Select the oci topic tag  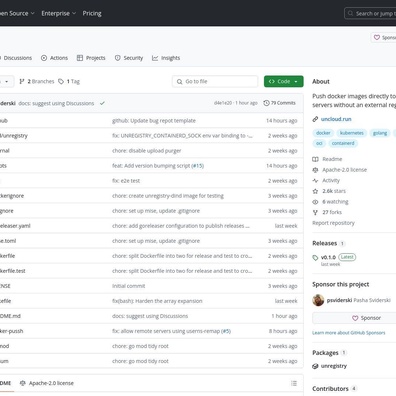(x=319, y=143)
